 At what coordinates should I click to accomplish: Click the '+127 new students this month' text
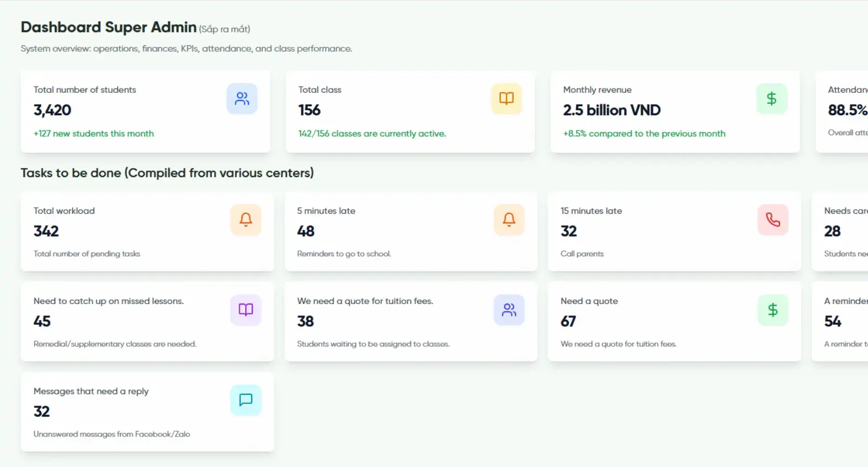click(93, 134)
